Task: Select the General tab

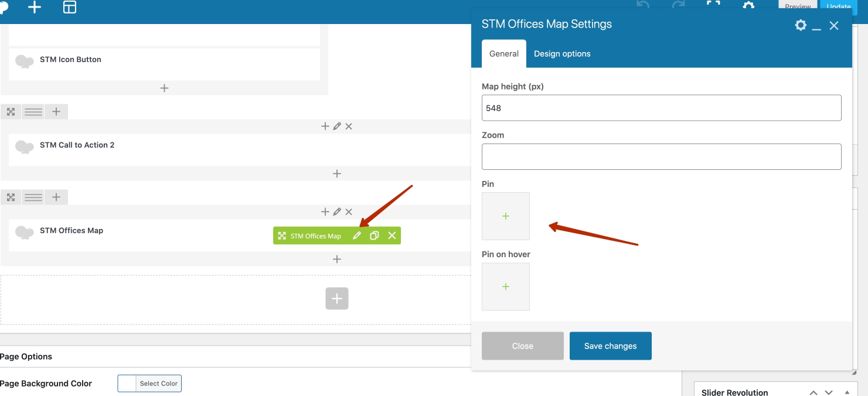Action: pyautogui.click(x=504, y=54)
